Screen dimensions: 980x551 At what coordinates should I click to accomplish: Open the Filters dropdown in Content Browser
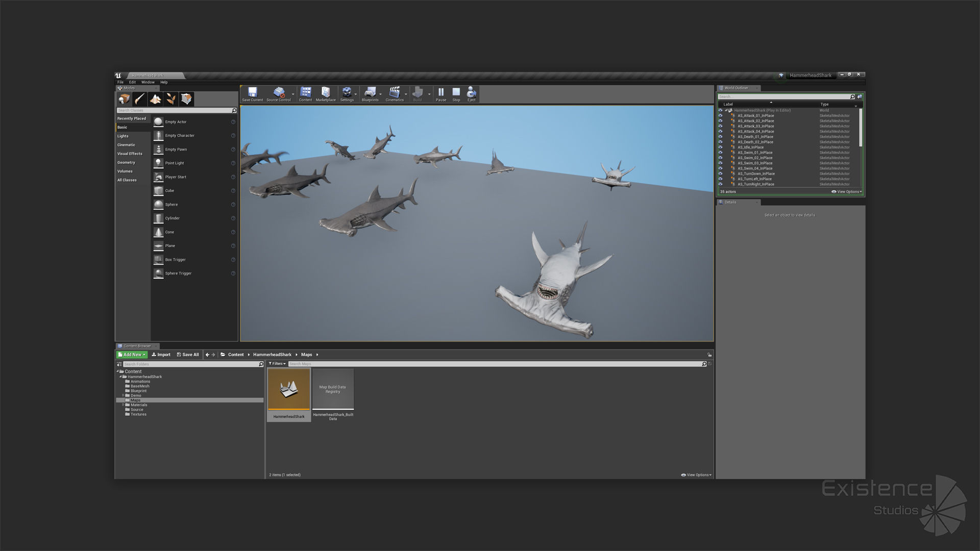pyautogui.click(x=277, y=364)
